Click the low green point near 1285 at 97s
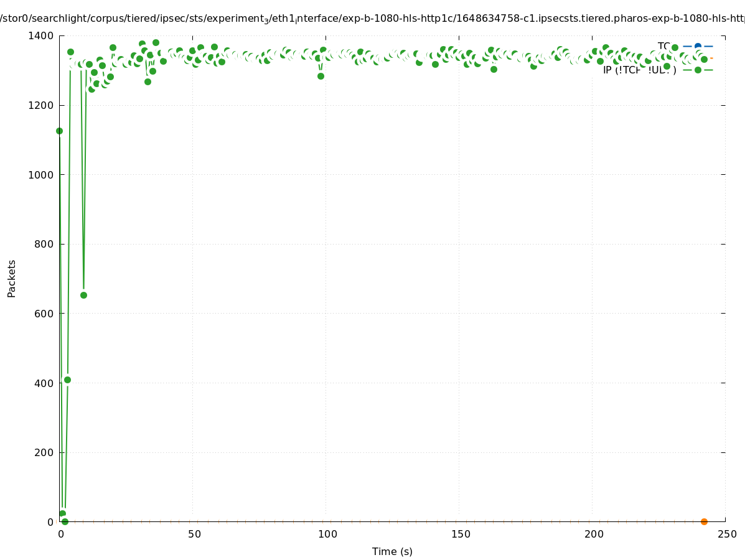Viewport: 745px width, 560px height. click(x=321, y=76)
